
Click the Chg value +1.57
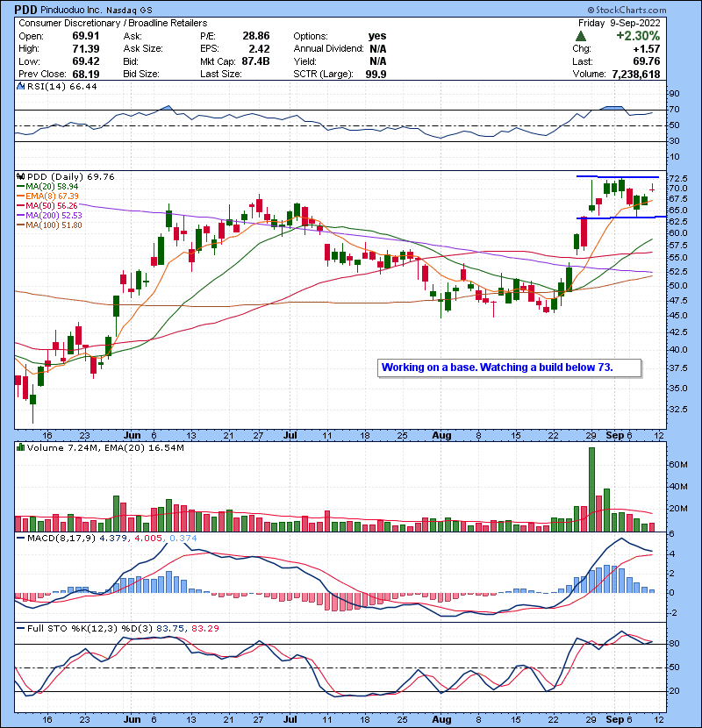[x=647, y=48]
